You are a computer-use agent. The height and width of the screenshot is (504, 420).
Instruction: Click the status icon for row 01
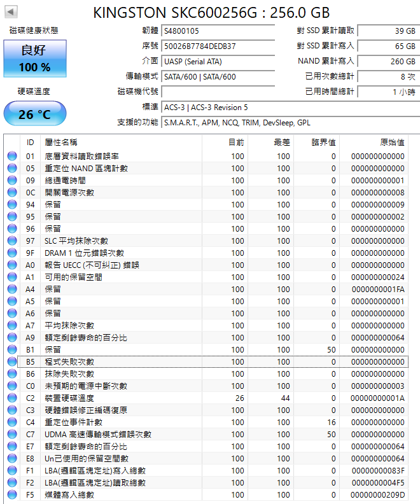pos(12,156)
